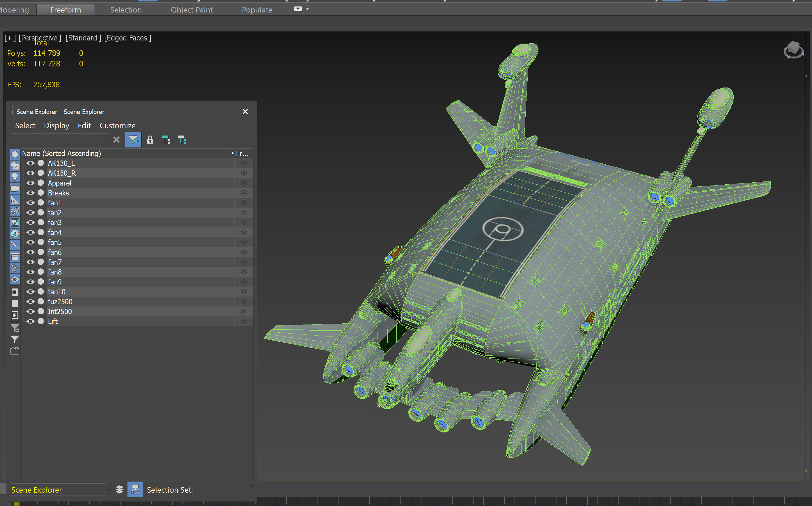Open the Display menu in Scene Explorer
Image resolution: width=812 pixels, height=506 pixels.
pyautogui.click(x=56, y=126)
